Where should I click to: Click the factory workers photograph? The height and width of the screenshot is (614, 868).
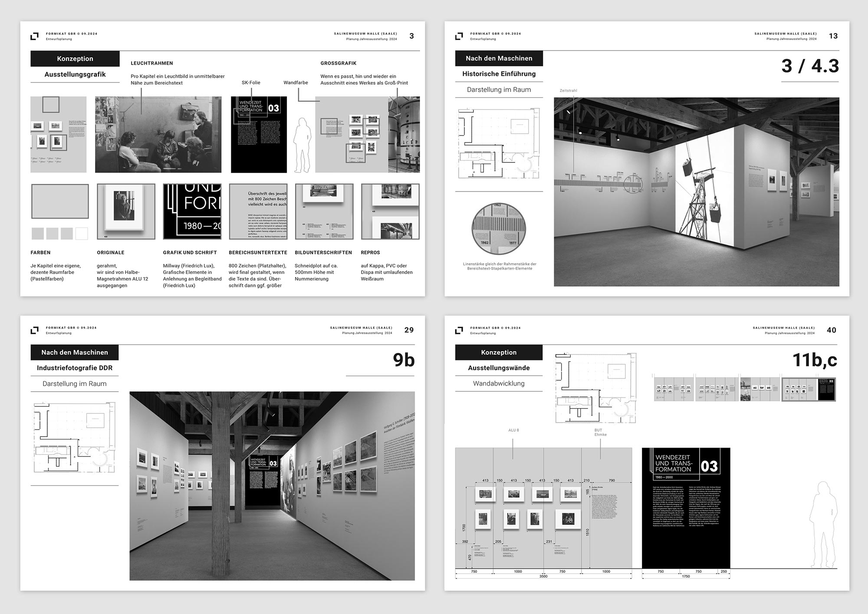tap(158, 135)
